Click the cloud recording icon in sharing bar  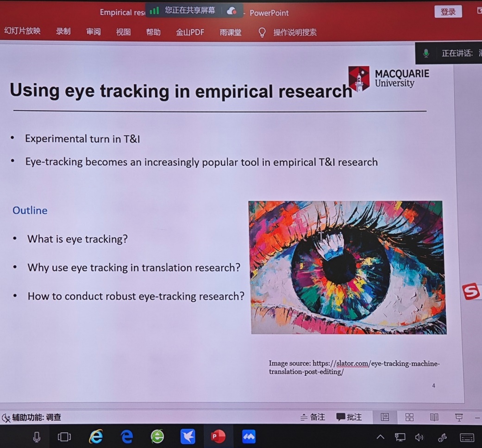(x=232, y=11)
